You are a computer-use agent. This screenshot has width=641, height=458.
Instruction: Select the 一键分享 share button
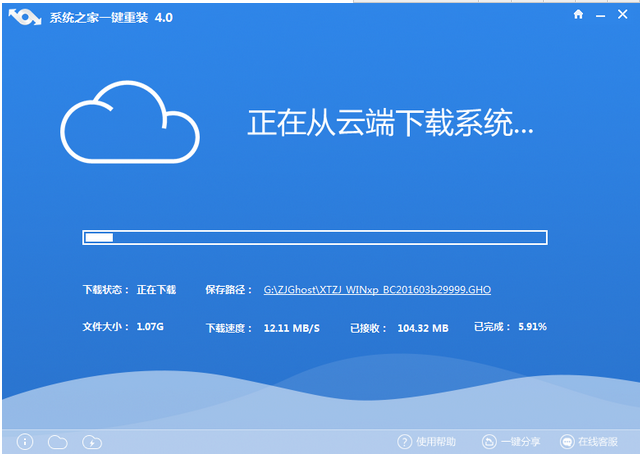[x=520, y=441]
